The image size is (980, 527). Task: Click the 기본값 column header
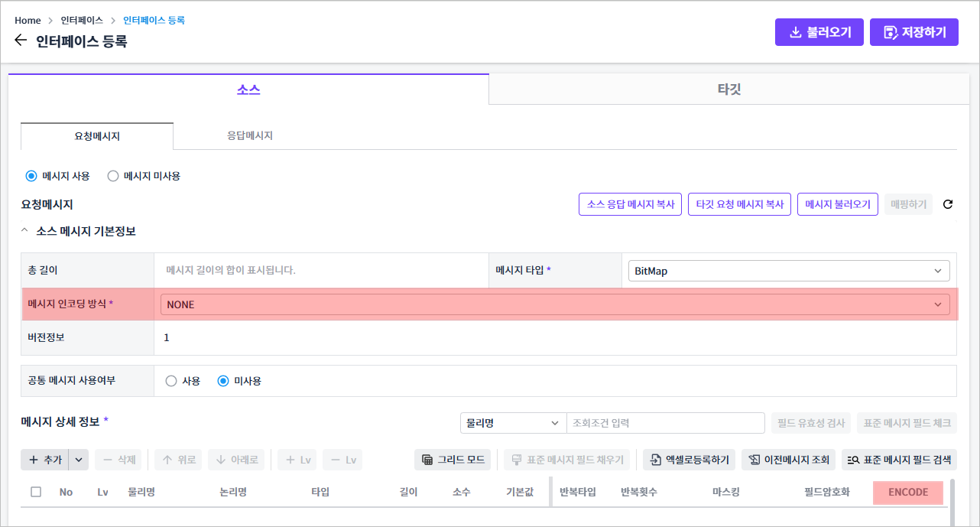[520, 492]
